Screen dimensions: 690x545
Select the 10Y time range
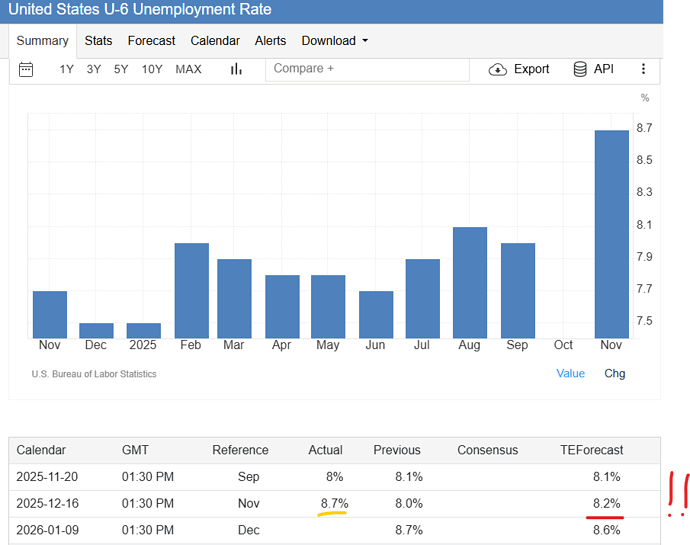pos(152,69)
